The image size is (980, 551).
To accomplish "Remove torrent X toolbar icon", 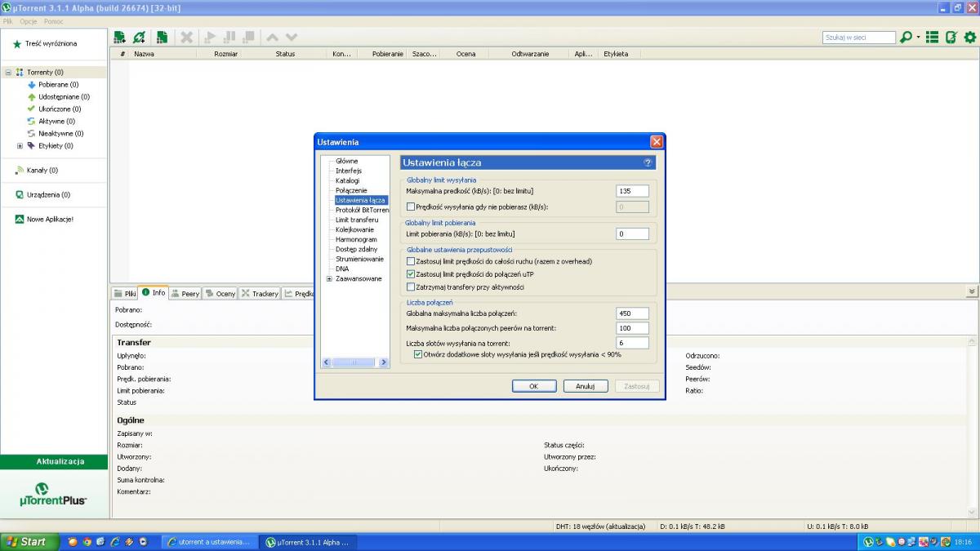I will [186, 38].
